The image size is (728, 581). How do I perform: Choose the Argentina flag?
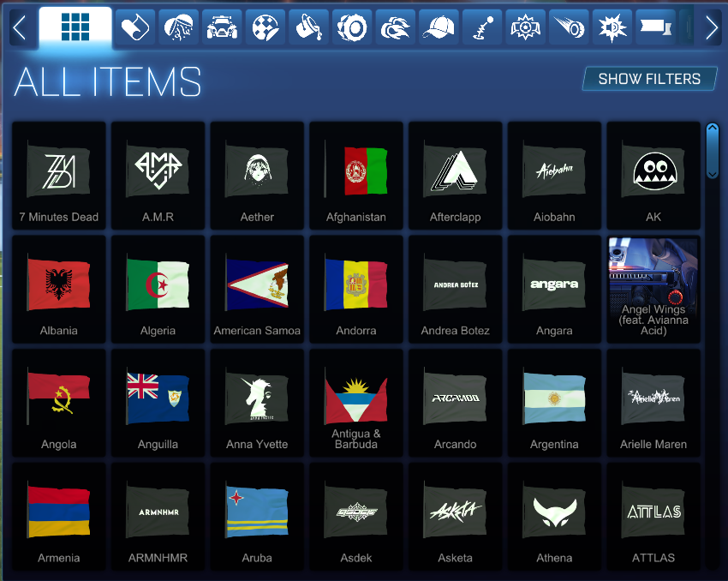[x=554, y=403]
